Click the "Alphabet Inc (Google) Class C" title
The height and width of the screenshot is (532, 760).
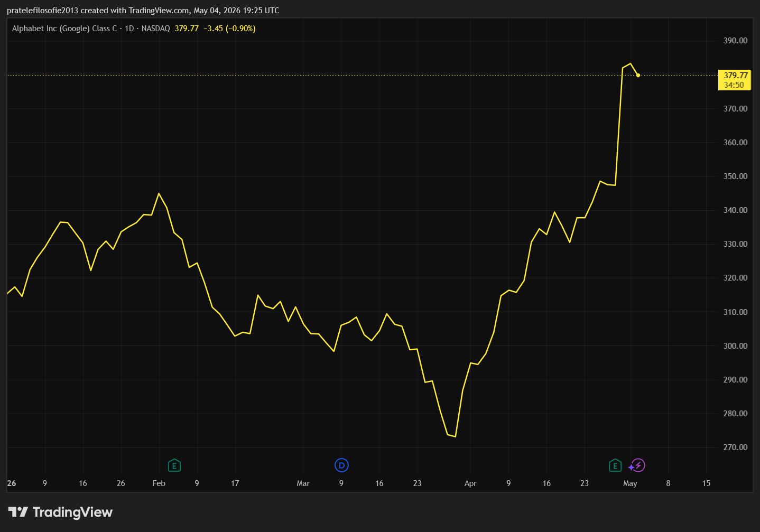click(x=64, y=29)
